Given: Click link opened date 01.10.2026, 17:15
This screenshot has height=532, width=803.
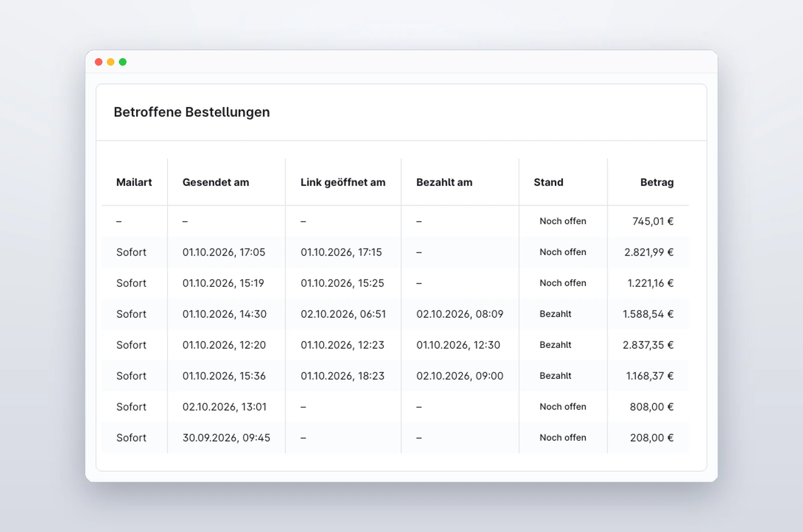Looking at the screenshot, I should click(341, 252).
